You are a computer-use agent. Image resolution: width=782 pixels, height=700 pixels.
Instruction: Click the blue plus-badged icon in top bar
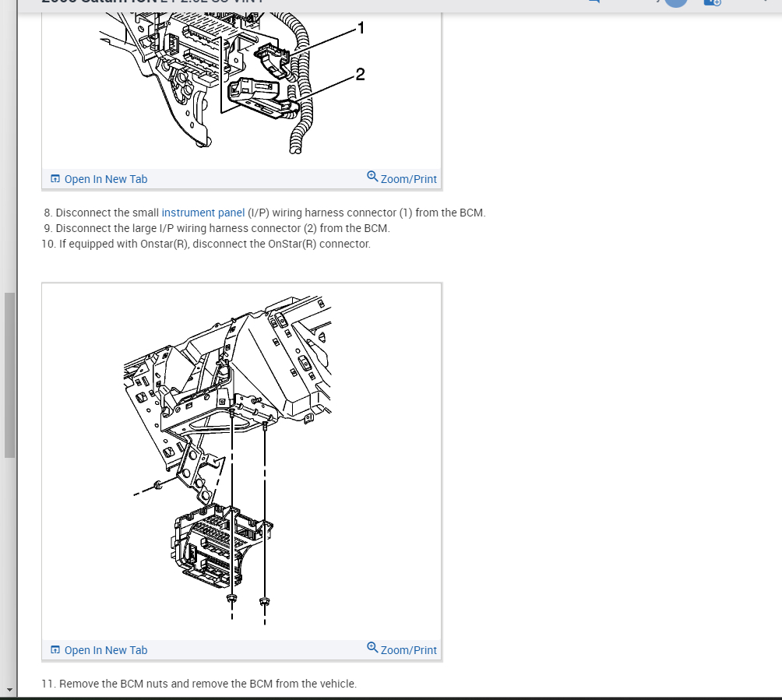712,2
